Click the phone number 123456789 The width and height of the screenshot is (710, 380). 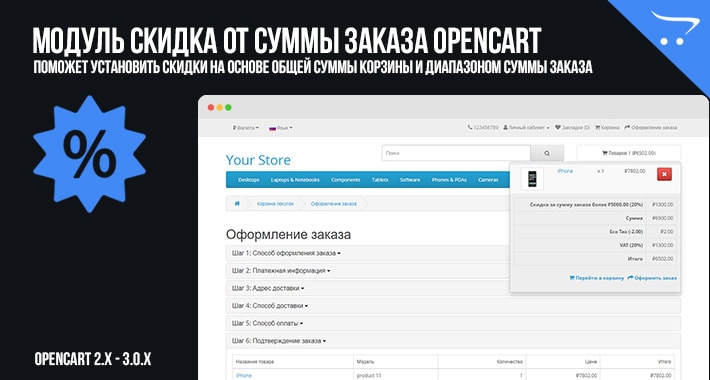[483, 128]
